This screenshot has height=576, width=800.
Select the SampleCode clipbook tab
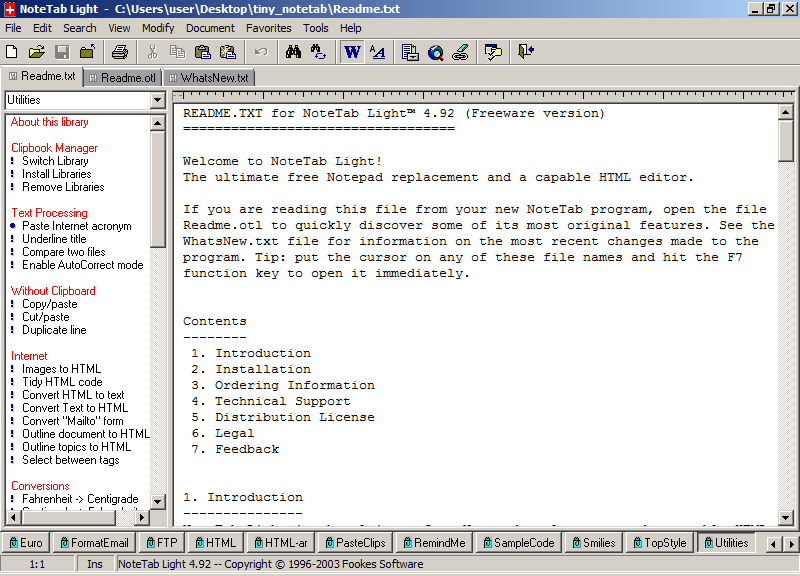pyautogui.click(x=517, y=543)
